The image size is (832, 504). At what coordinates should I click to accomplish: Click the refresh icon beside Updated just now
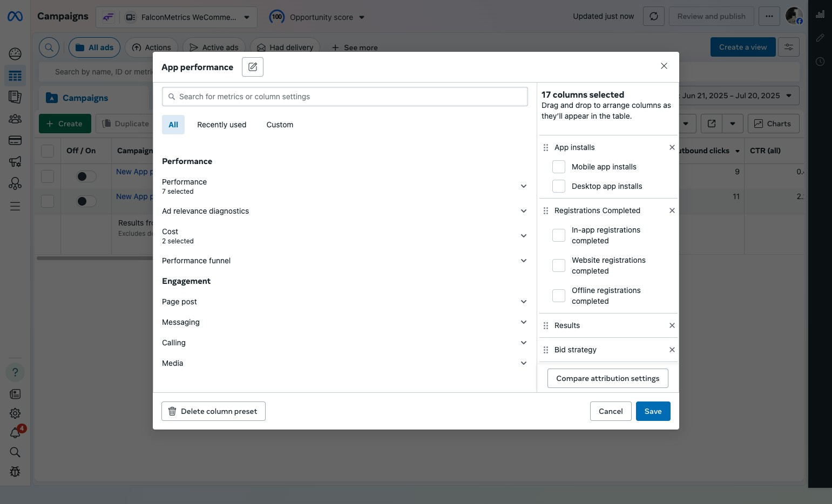(x=653, y=16)
